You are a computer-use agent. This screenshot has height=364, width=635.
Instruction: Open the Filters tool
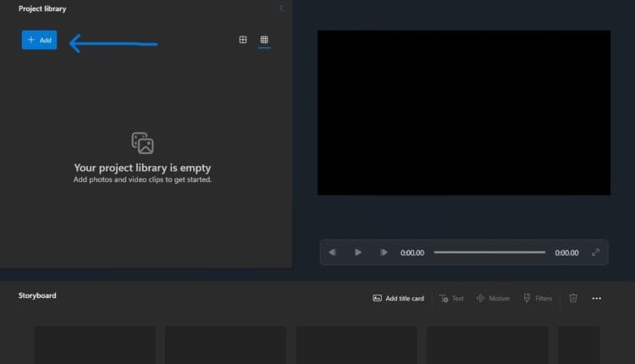pos(538,299)
